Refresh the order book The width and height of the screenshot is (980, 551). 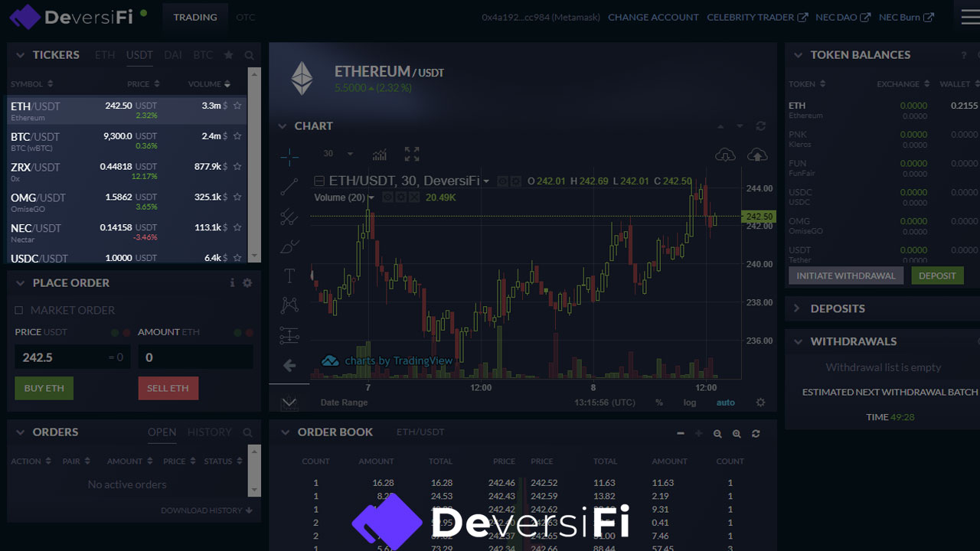pos(756,434)
